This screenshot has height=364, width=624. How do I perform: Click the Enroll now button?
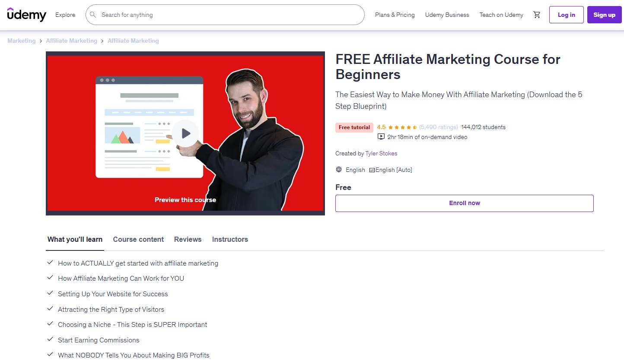[x=465, y=203]
